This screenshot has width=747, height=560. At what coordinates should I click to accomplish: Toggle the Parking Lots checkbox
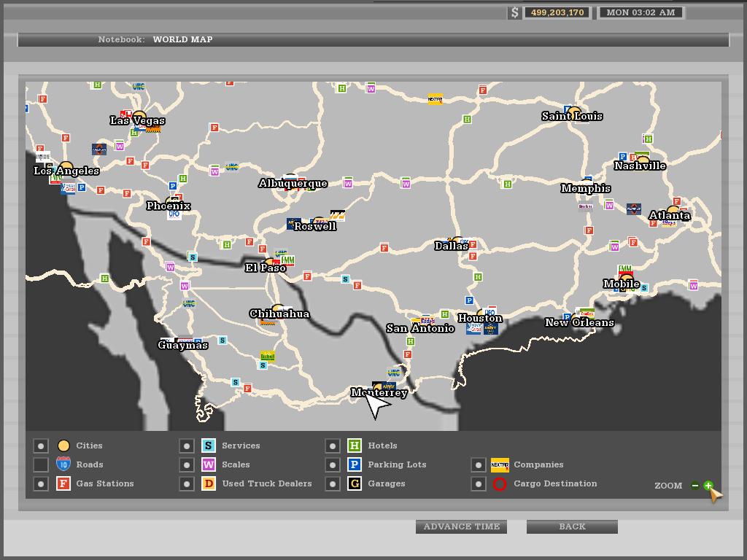coord(333,464)
